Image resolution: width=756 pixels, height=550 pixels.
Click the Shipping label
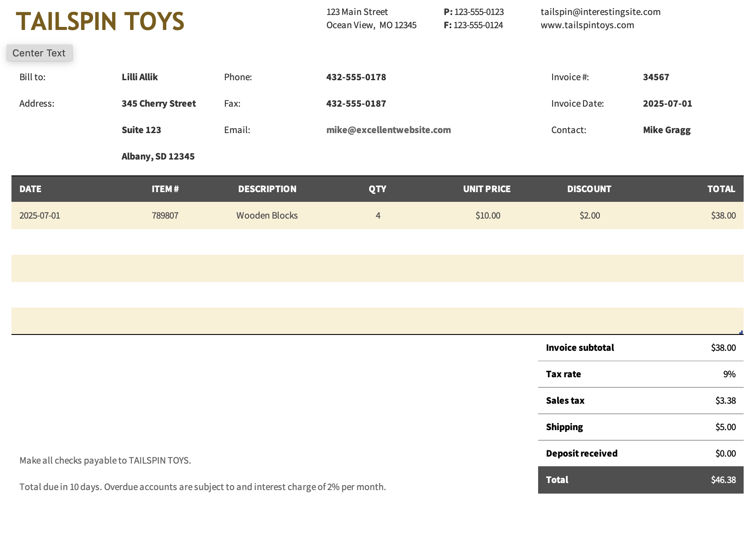[x=564, y=427]
